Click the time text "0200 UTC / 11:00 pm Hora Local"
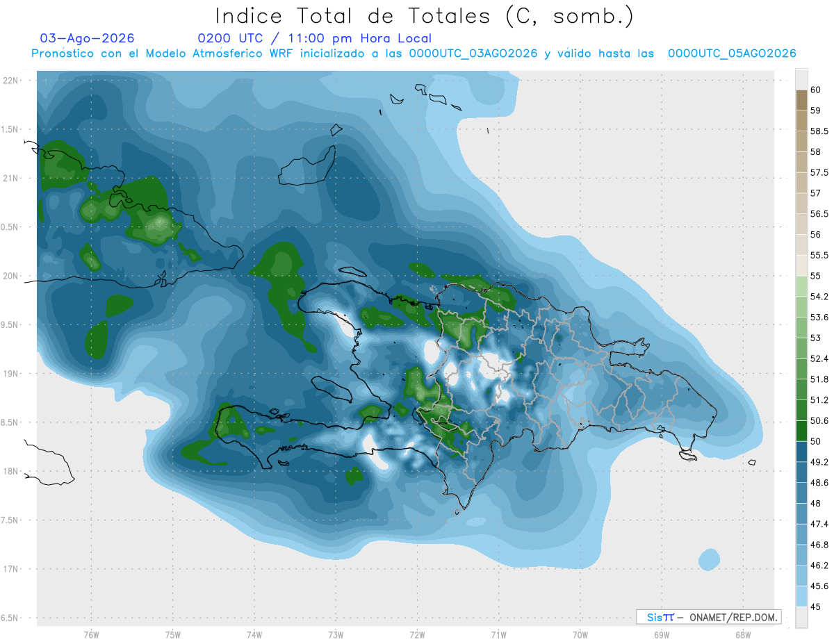This screenshot has width=834, height=644. pos(314,38)
